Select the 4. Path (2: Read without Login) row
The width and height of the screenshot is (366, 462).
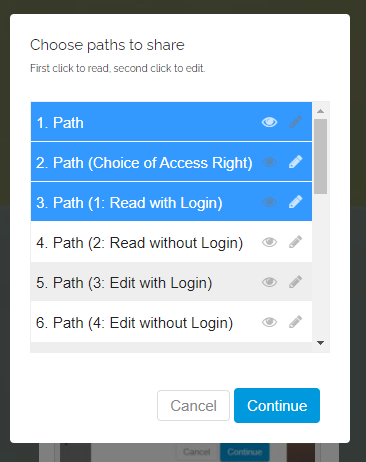(x=171, y=242)
